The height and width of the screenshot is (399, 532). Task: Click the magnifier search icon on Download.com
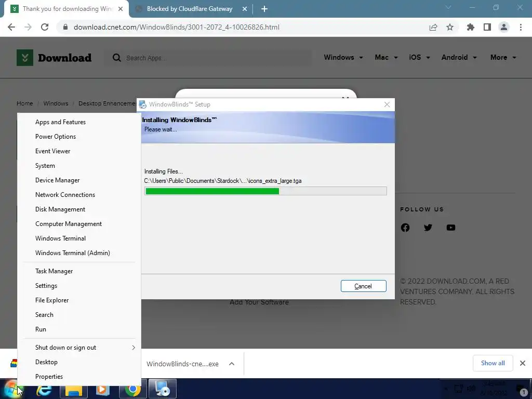[117, 58]
